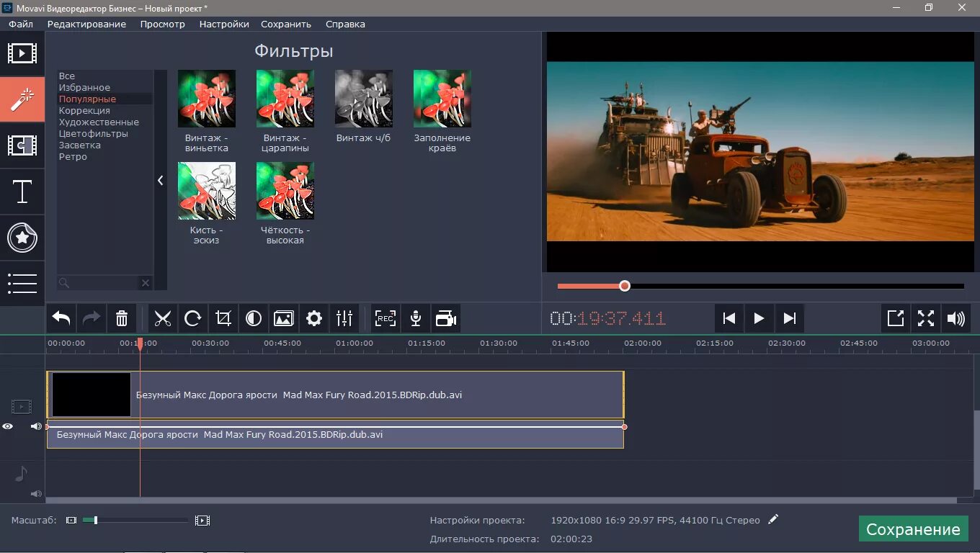Clear the filter search field

click(145, 283)
